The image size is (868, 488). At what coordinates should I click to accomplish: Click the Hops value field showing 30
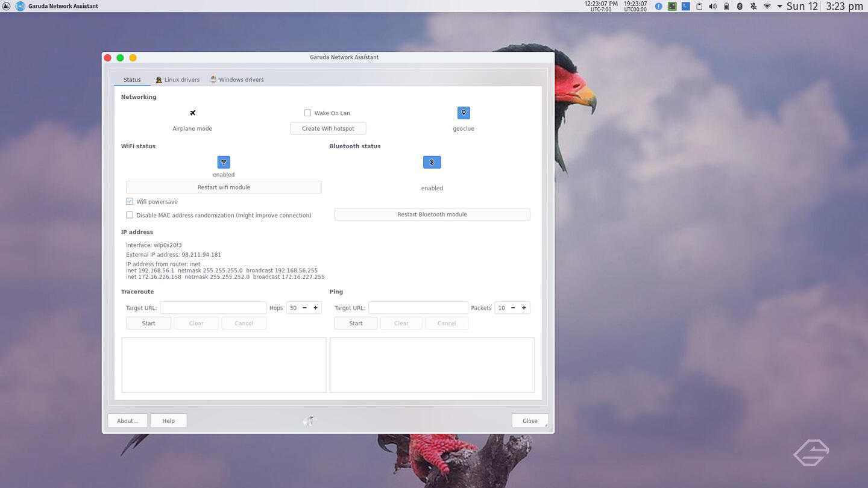[293, 308]
